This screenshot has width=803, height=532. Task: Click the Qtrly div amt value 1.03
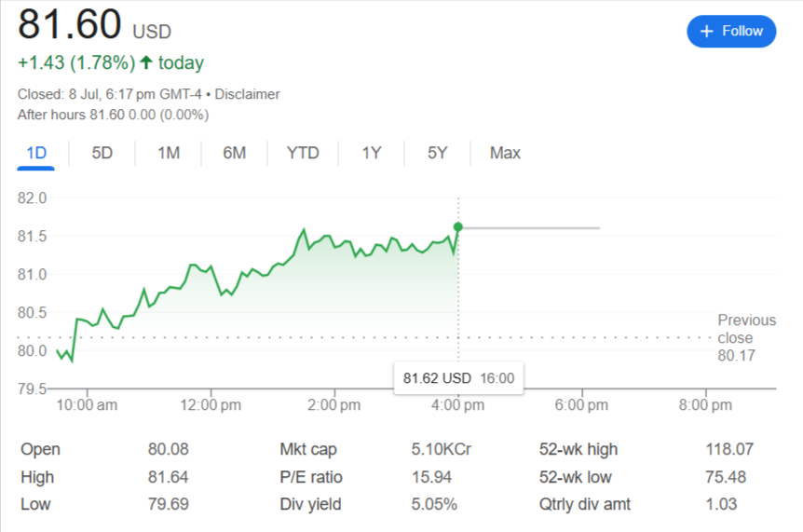(721, 504)
